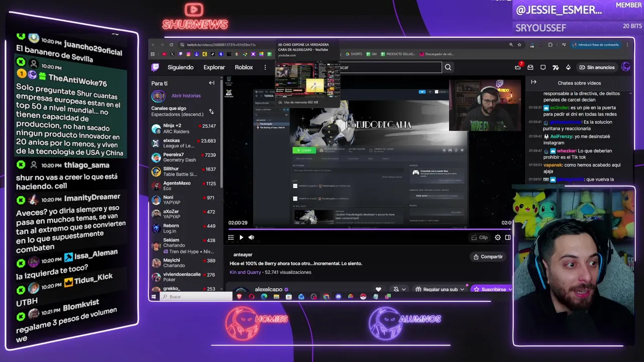Reload the page in the browser
This screenshot has height=362, width=644.
pos(171,45)
